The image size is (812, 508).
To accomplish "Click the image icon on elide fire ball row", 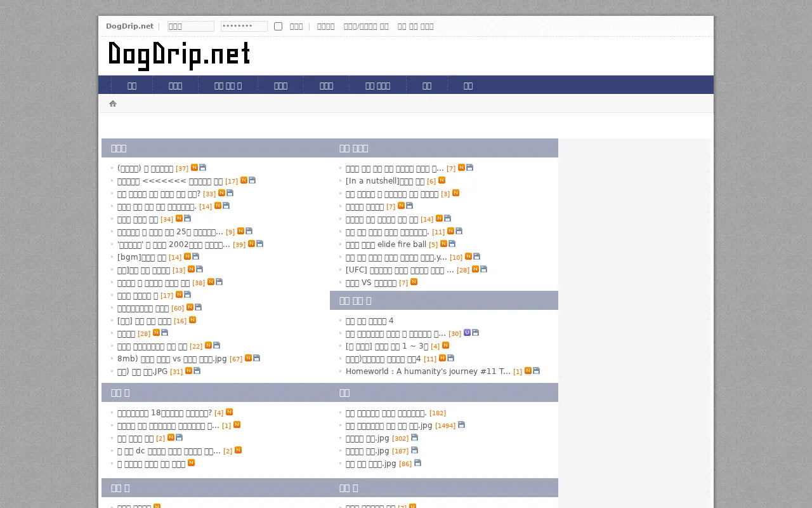I will pos(452,244).
